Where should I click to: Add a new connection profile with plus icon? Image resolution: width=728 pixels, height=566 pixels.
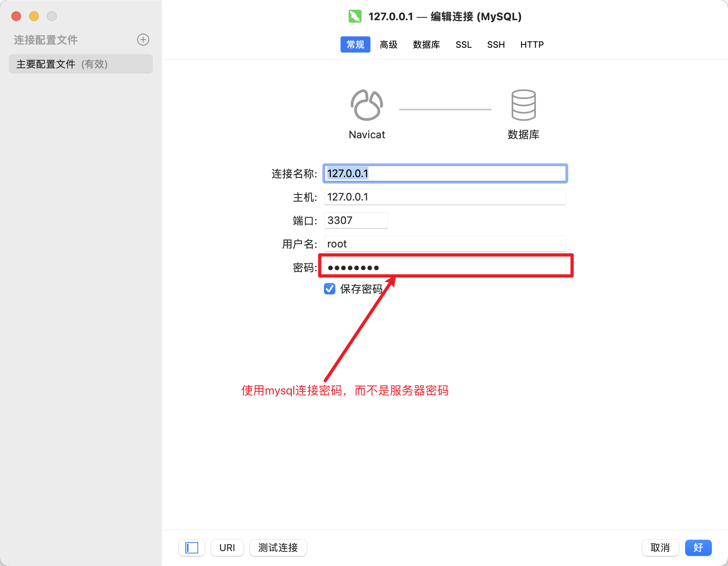point(143,40)
